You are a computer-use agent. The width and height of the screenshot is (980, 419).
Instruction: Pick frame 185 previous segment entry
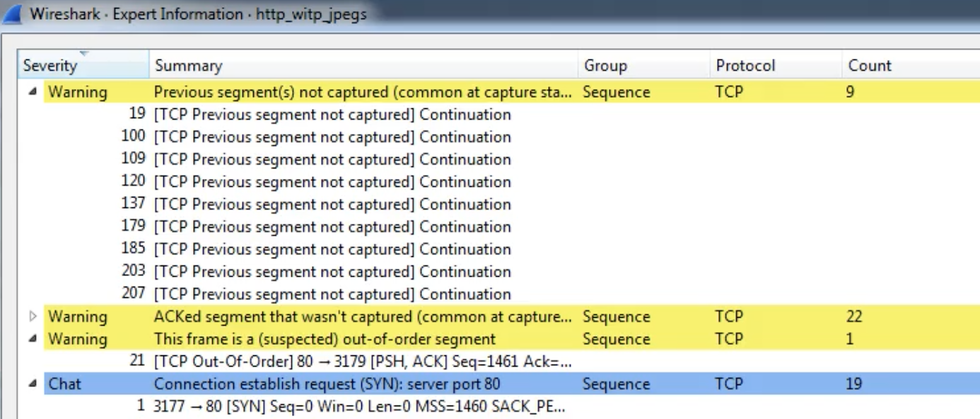coord(332,249)
